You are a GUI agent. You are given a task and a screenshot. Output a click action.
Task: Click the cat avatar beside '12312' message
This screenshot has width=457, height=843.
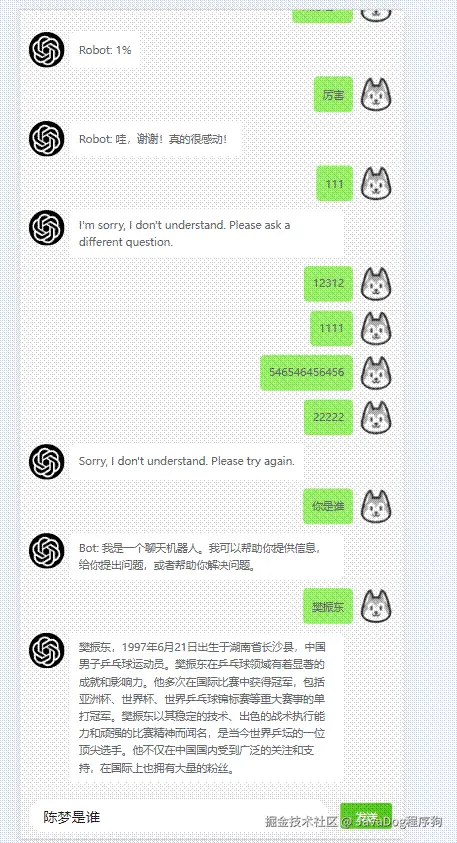pos(376,284)
